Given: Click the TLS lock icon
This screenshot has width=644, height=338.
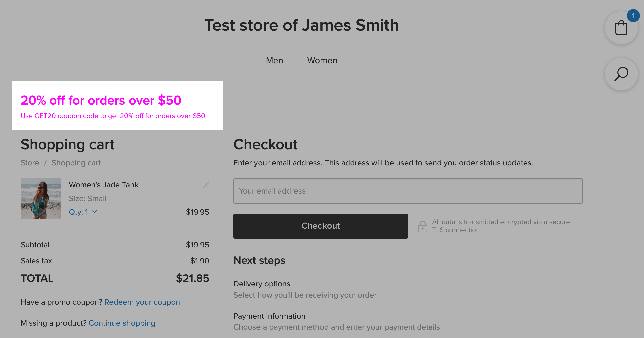Looking at the screenshot, I should click(x=422, y=226).
